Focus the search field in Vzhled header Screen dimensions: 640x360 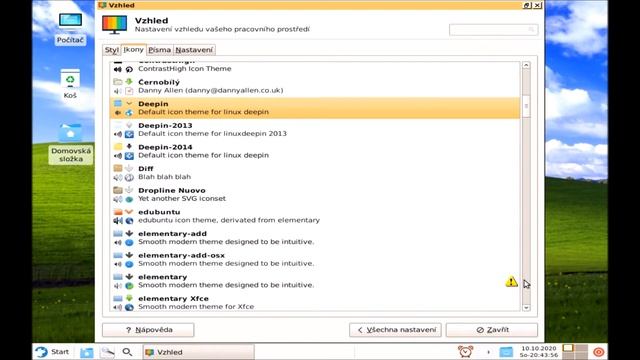click(493, 29)
